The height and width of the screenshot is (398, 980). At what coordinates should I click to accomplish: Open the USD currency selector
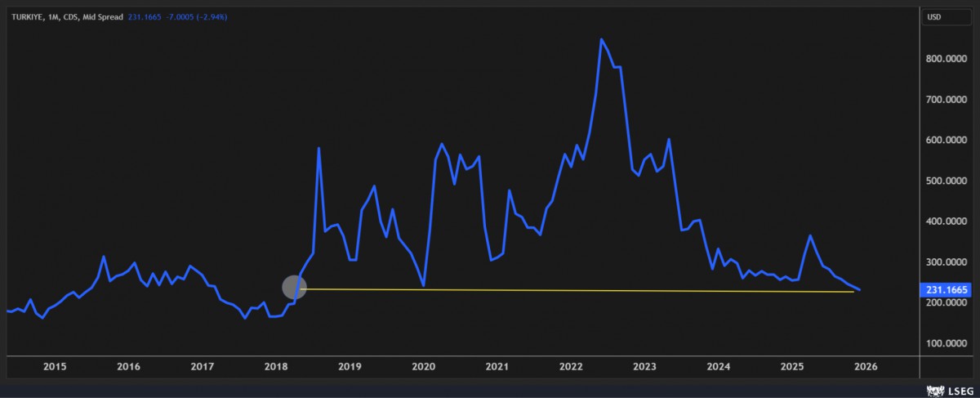click(x=935, y=17)
